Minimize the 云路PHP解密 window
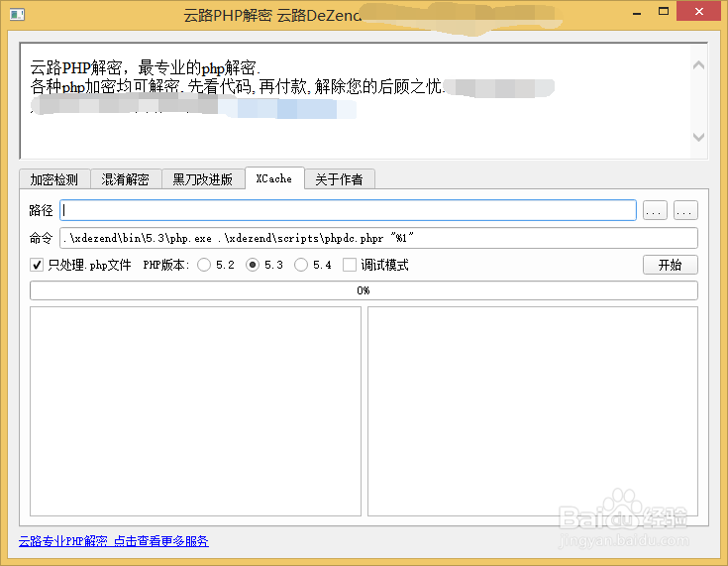This screenshot has width=728, height=566. click(637, 12)
